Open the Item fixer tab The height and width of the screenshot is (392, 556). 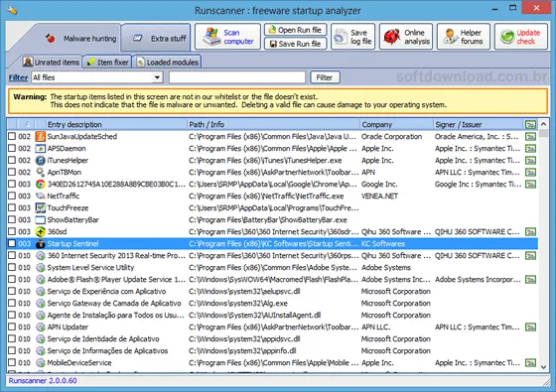pos(107,63)
